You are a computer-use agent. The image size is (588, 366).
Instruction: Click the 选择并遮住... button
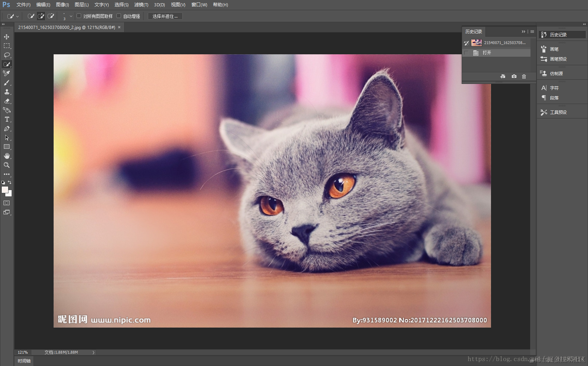pos(165,16)
